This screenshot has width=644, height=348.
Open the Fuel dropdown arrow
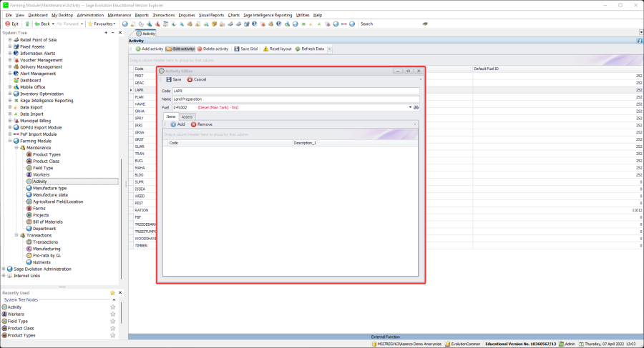[x=410, y=107]
